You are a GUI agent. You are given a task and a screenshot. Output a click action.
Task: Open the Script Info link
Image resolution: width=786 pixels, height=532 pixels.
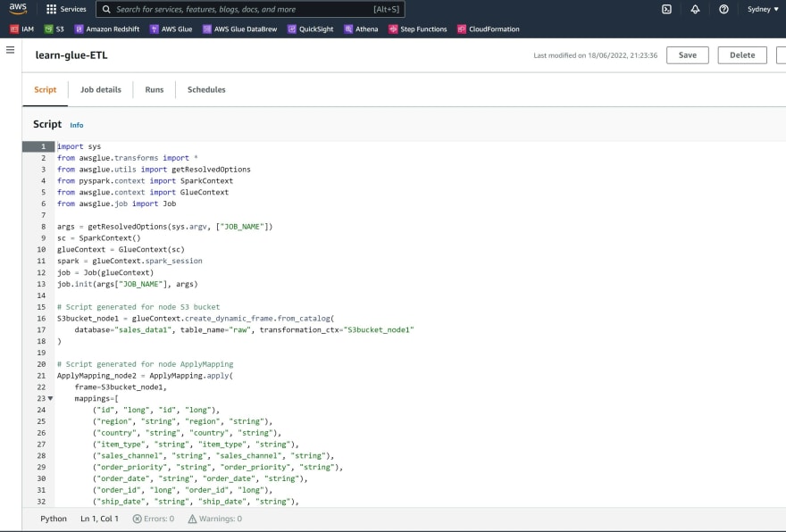click(77, 125)
